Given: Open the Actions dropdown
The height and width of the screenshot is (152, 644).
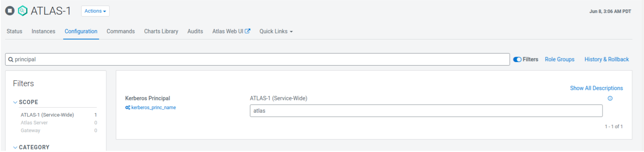Looking at the screenshot, I should click(95, 11).
